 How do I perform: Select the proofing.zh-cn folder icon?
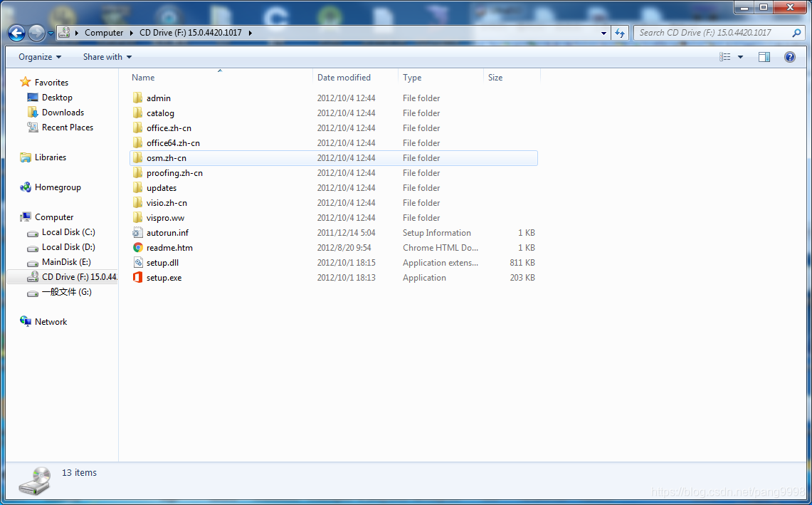click(x=137, y=172)
